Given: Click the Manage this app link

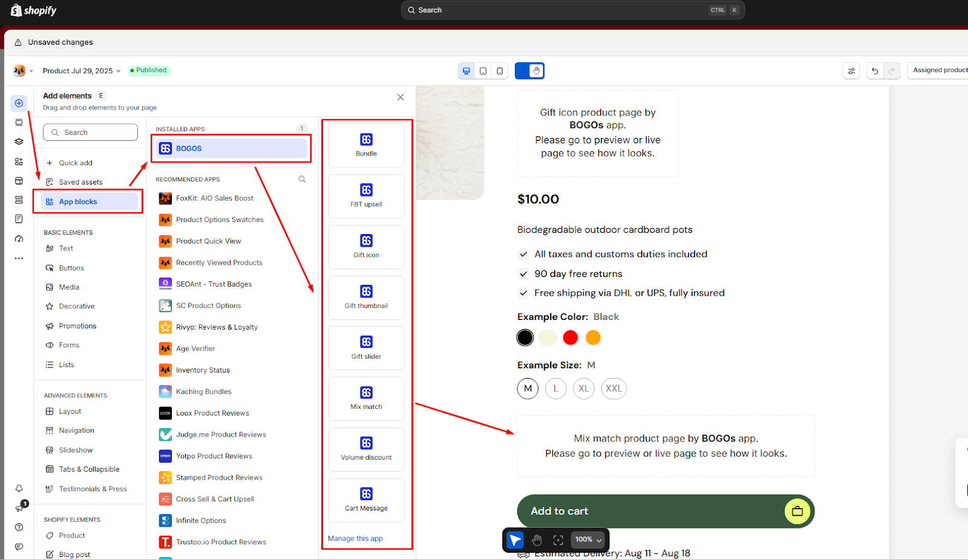Looking at the screenshot, I should [355, 538].
